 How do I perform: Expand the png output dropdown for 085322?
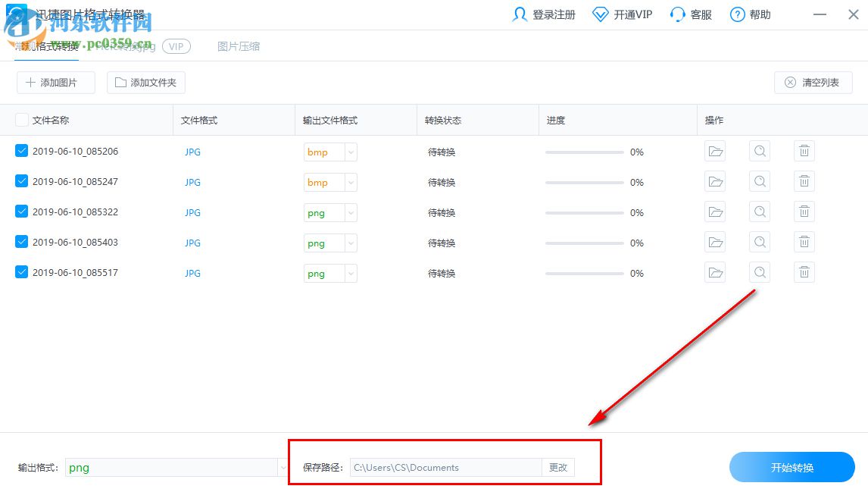click(x=349, y=212)
